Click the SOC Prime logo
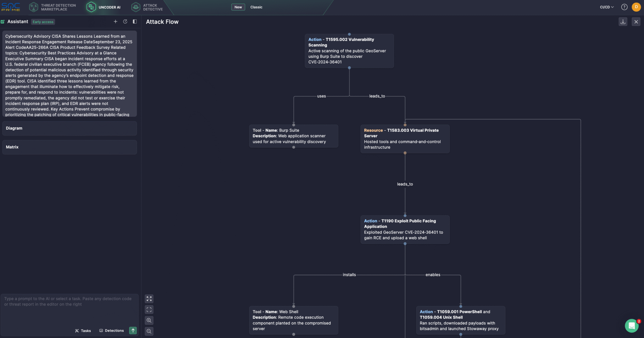This screenshot has height=338, width=644. click(x=11, y=7)
